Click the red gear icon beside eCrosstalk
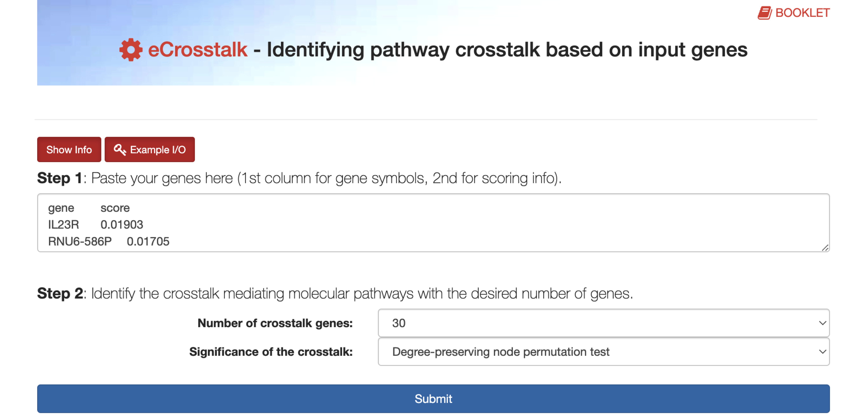Image resolution: width=868 pixels, height=416 pixels. [x=131, y=50]
